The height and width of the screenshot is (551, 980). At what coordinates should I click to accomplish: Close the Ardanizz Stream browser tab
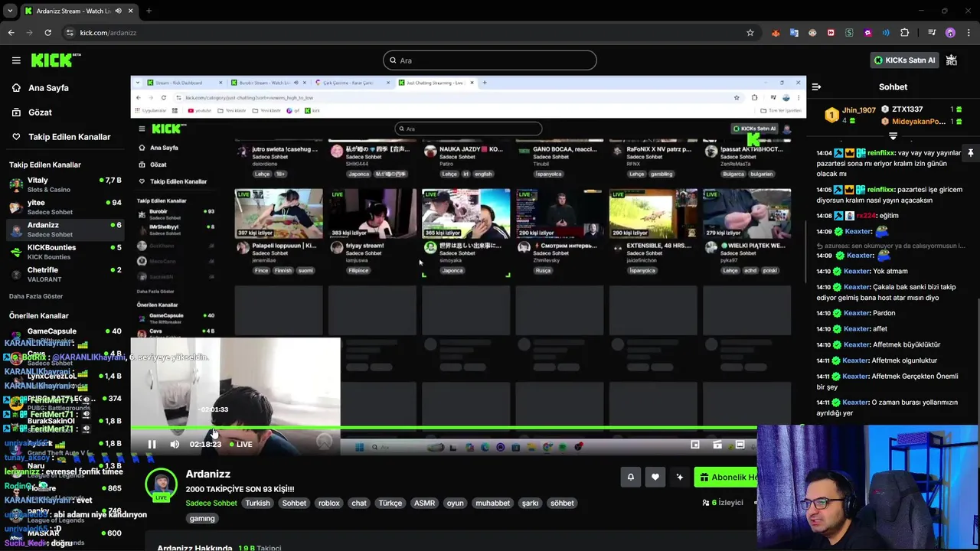[131, 11]
